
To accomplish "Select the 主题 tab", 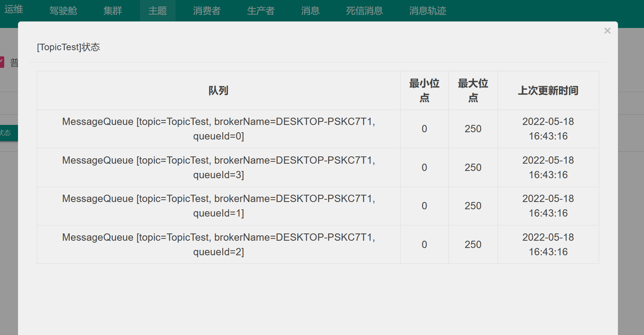I will pos(158,11).
